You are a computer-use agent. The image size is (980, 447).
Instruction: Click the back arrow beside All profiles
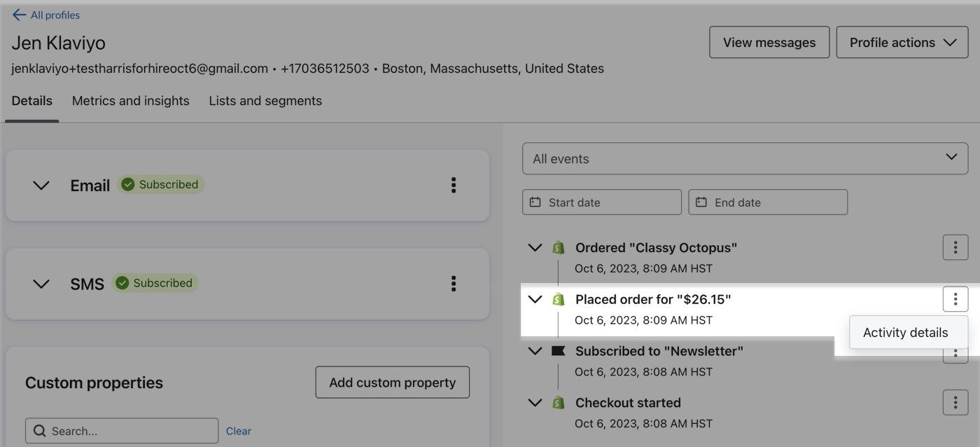tap(17, 14)
